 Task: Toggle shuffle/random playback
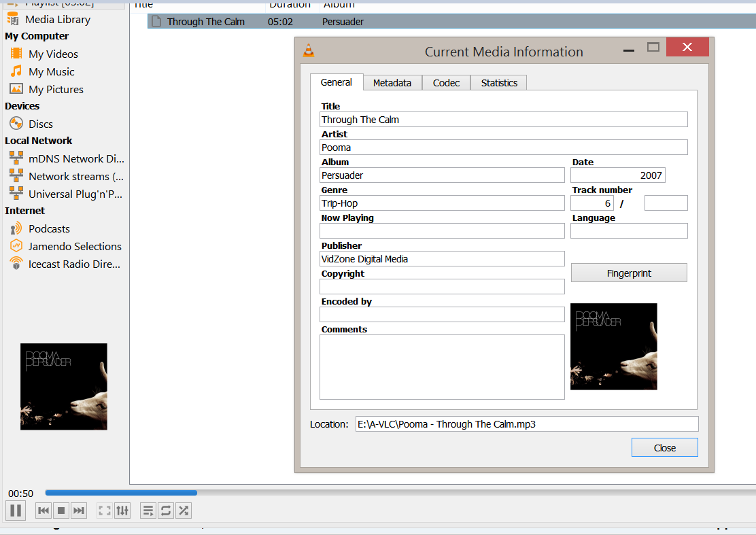tap(184, 511)
